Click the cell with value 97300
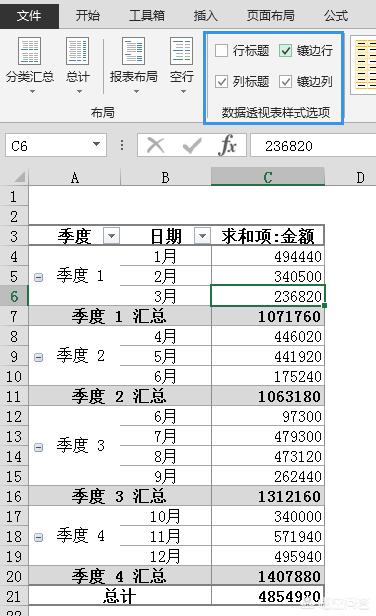 pos(268,416)
